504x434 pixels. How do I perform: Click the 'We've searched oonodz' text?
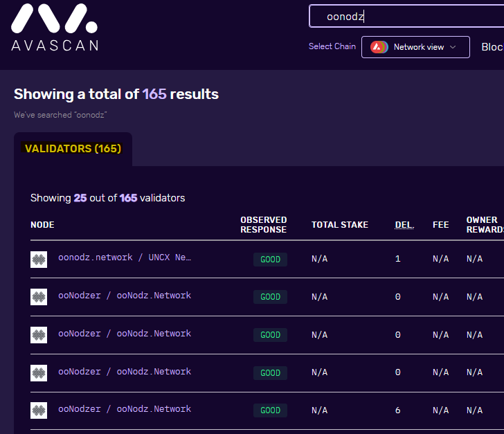tap(60, 115)
